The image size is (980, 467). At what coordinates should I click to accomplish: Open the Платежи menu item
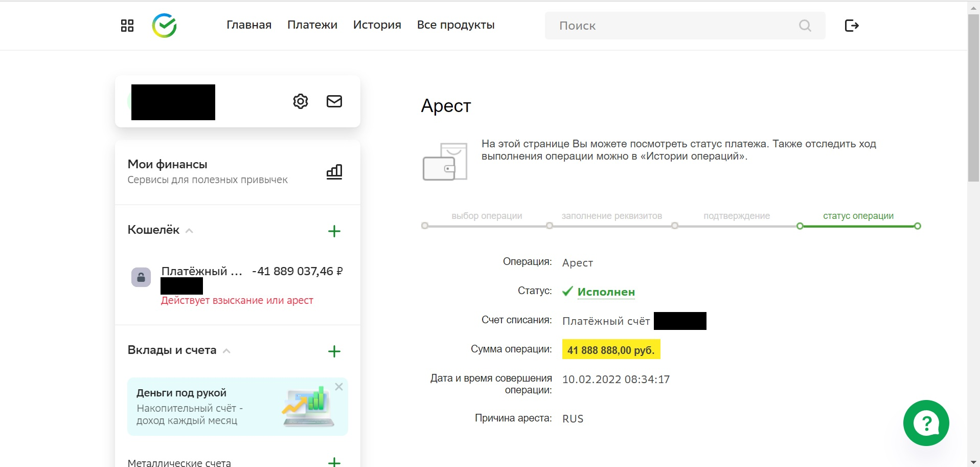click(312, 25)
